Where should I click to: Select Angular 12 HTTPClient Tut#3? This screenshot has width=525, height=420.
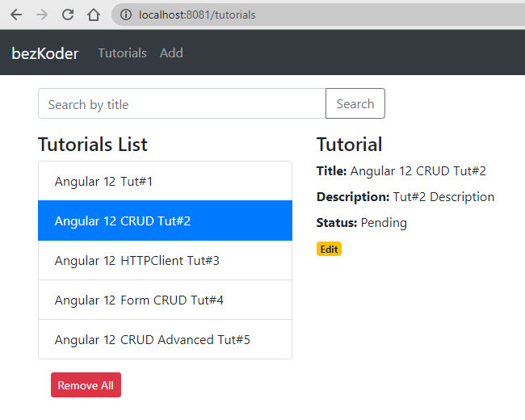pyautogui.click(x=165, y=260)
